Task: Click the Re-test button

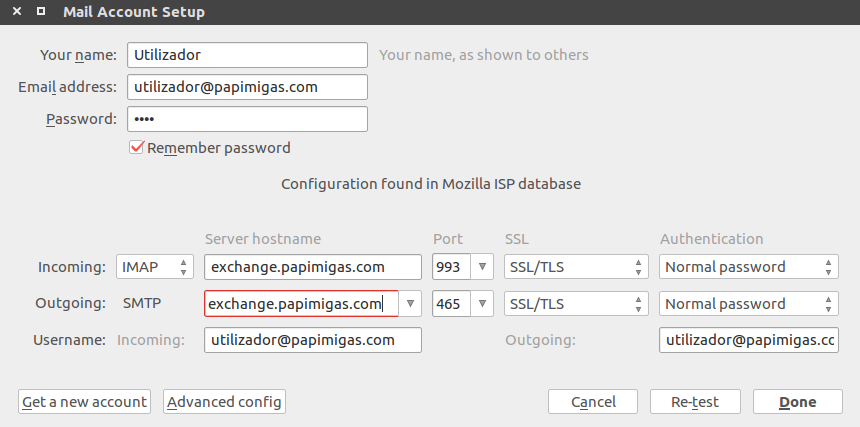Action: [x=695, y=402]
